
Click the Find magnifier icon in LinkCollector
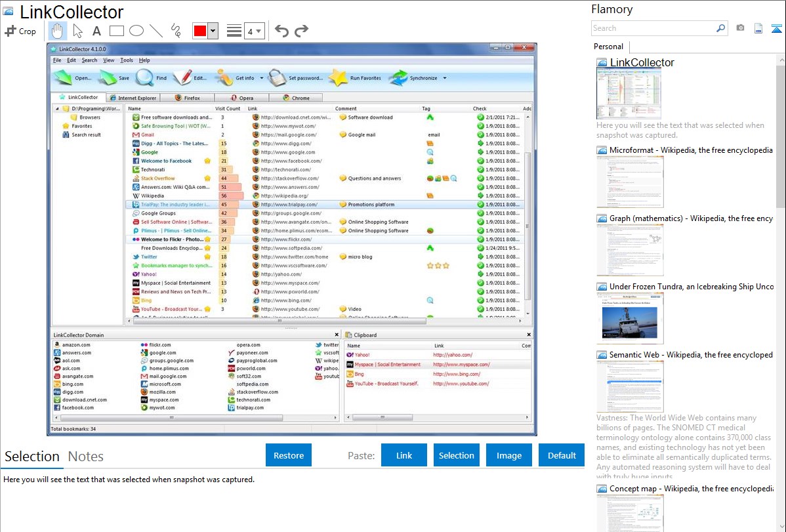coord(145,77)
